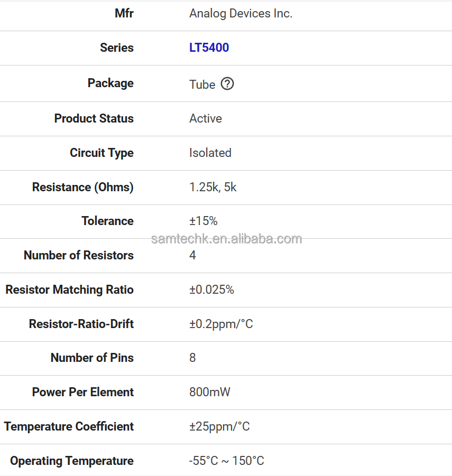Select the Active status value
The width and height of the screenshot is (452, 476).
point(205,118)
